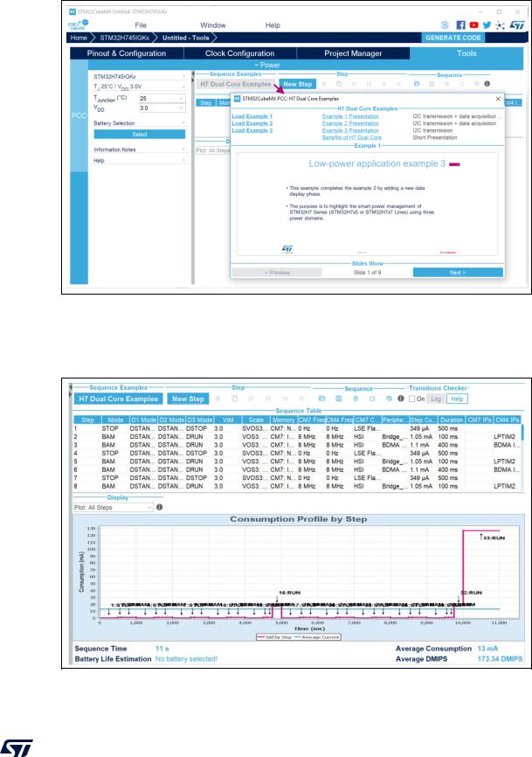Select the LPTIM2 cell in step 2's row
This screenshot has width=532, height=757.
(x=505, y=436)
